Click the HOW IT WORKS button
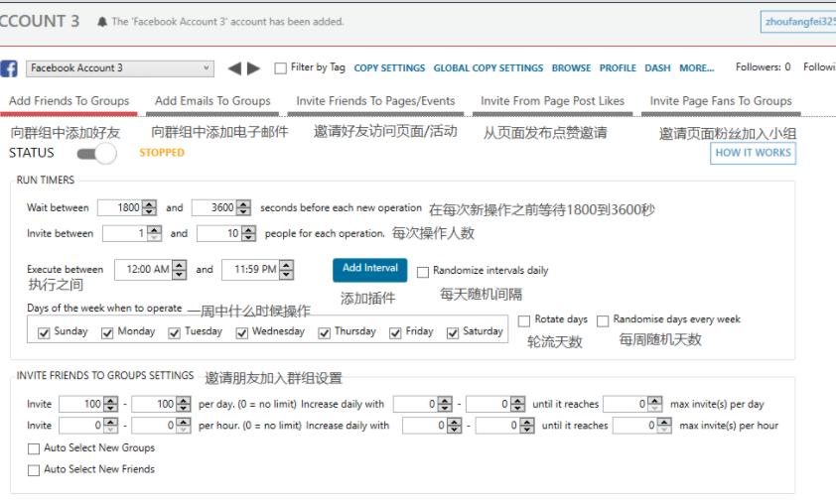This screenshot has width=836, height=504. tap(753, 153)
